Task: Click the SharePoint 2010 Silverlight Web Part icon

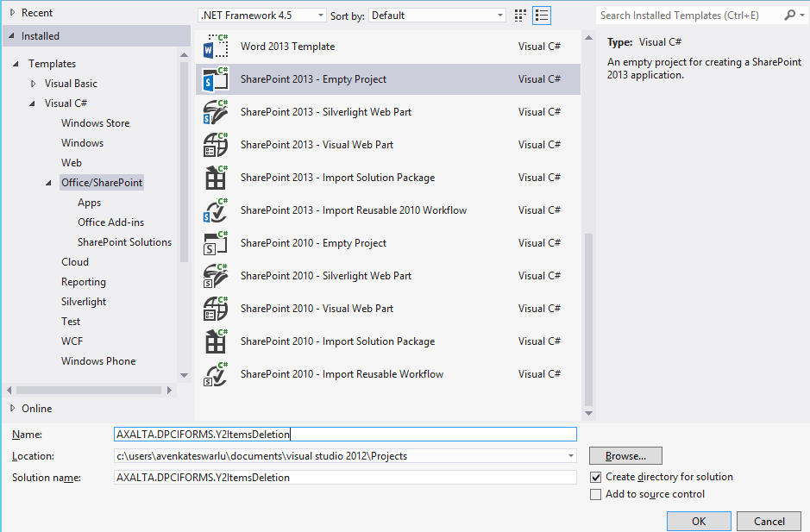Action: 216,276
